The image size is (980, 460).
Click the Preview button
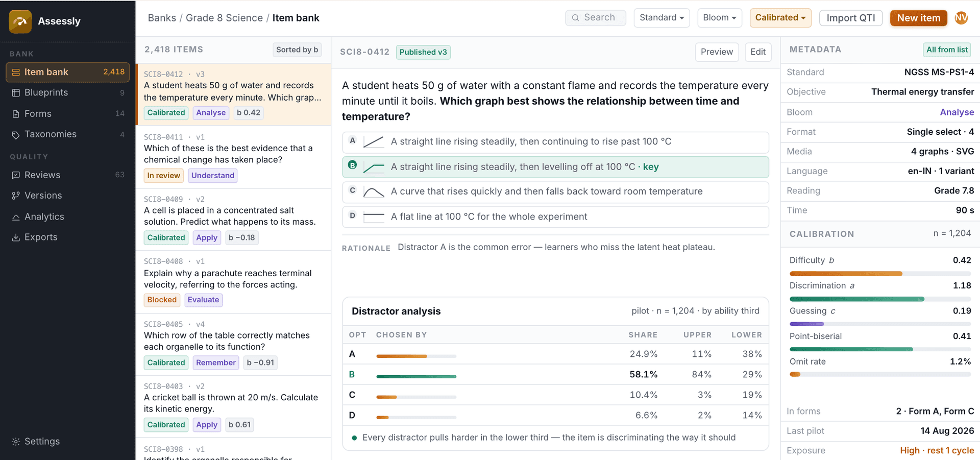tap(717, 52)
